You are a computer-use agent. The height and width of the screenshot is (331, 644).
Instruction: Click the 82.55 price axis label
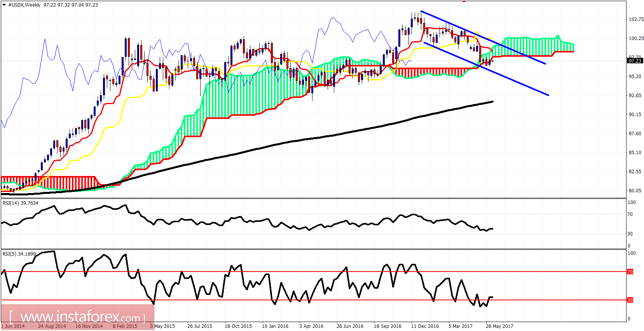click(x=635, y=172)
